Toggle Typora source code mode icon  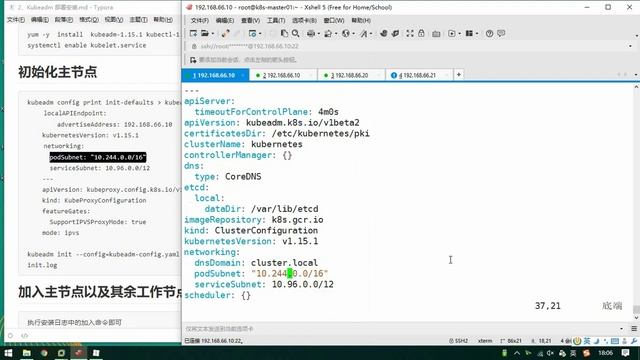(x=24, y=336)
